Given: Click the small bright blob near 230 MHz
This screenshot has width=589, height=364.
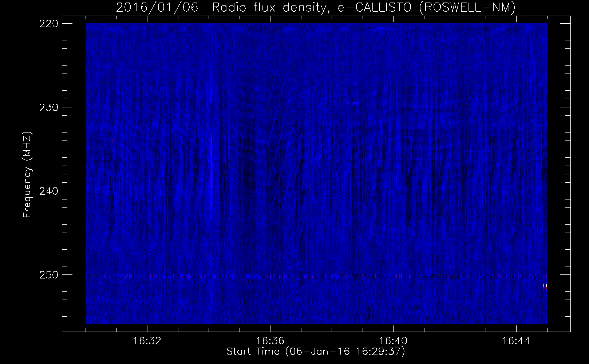Looking at the screenshot, I should coord(353,103).
